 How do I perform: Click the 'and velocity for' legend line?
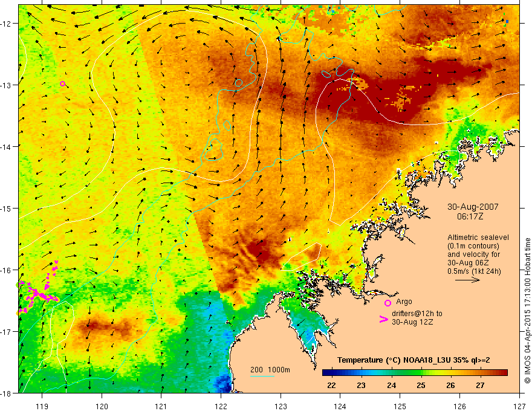pyautogui.click(x=473, y=254)
